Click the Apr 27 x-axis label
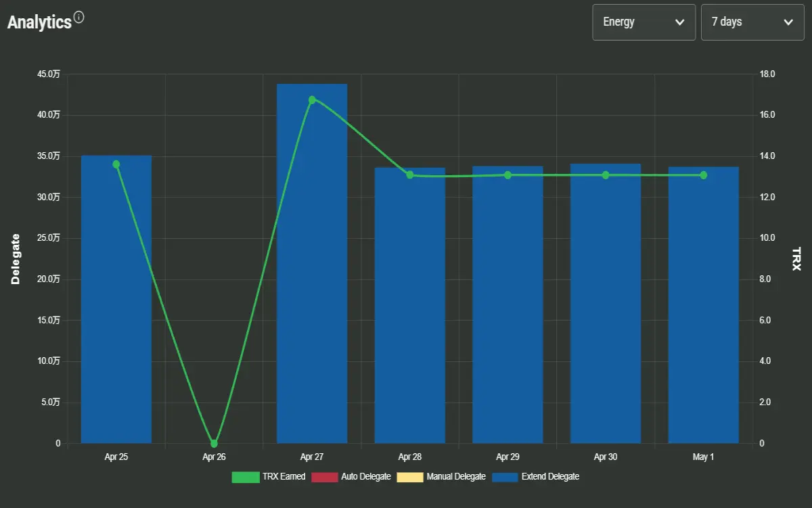The height and width of the screenshot is (508, 812). (312, 457)
